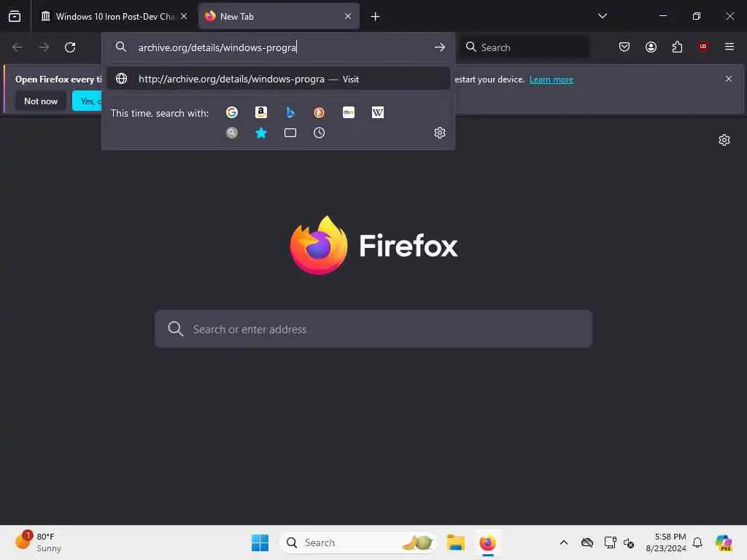Search this time with Wikipedia
Image resolution: width=747 pixels, height=560 pixels.
(378, 112)
